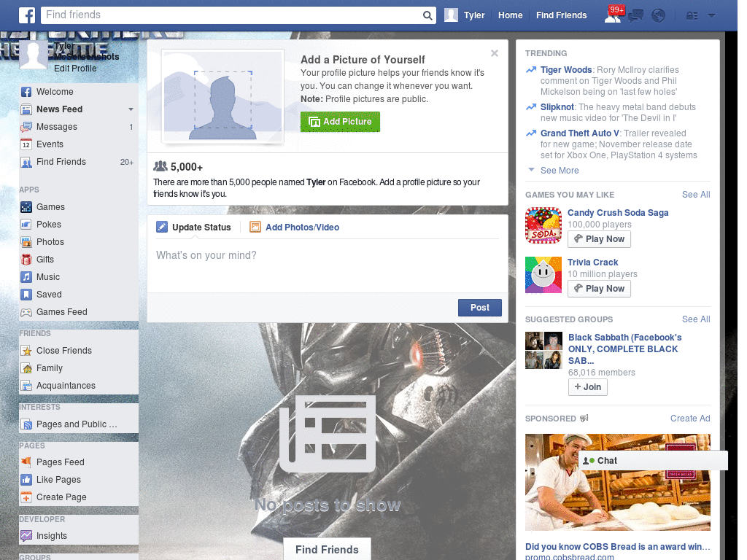Click Find Friends button below feed
The width and height of the screenshot is (747, 560).
click(327, 550)
